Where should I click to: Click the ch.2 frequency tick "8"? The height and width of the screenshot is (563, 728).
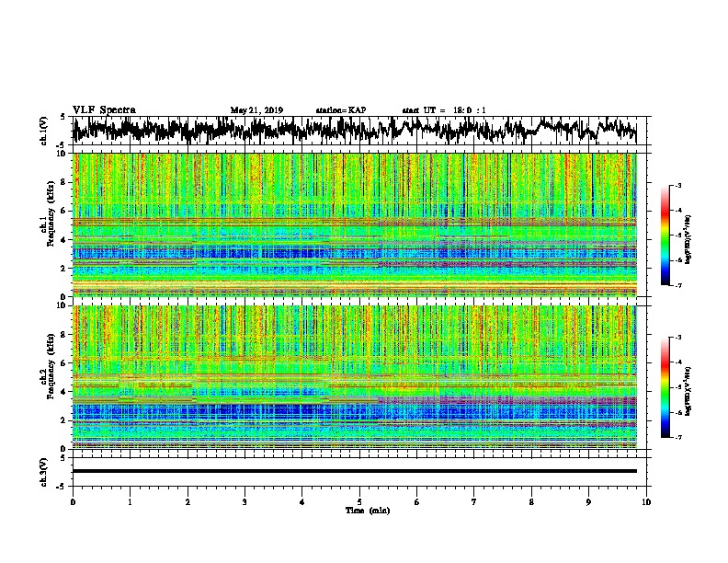(x=63, y=334)
